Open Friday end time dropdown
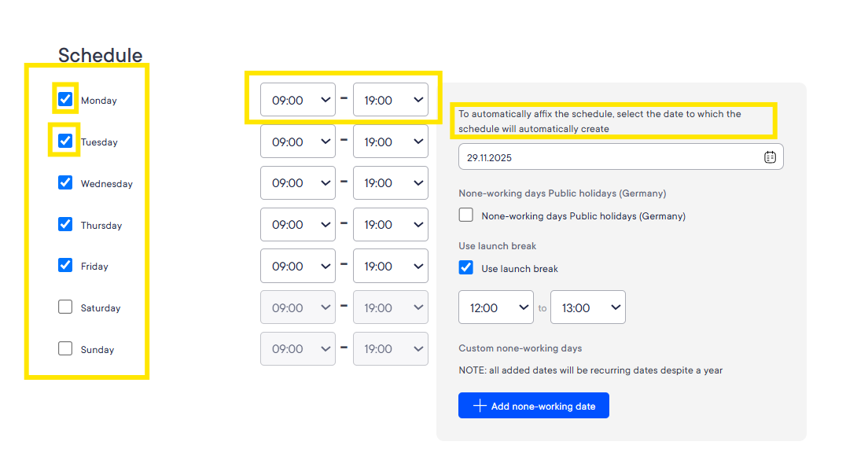Screen dimensions: 868x460 pos(391,266)
